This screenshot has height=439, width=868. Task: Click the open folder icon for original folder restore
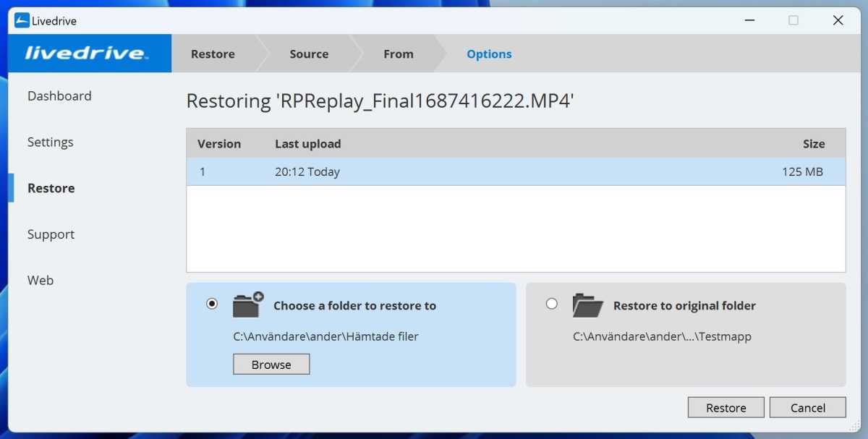(587, 304)
